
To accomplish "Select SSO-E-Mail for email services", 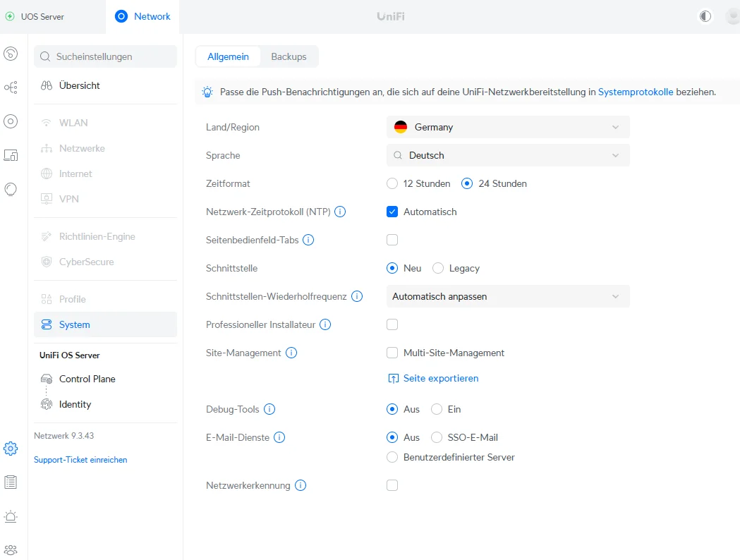I will [437, 437].
